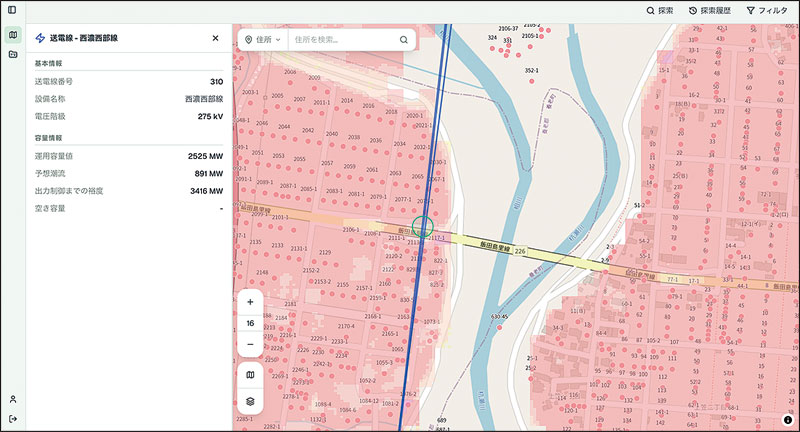Open the layers stack control
This screenshot has height=432, width=800.
(x=250, y=401)
